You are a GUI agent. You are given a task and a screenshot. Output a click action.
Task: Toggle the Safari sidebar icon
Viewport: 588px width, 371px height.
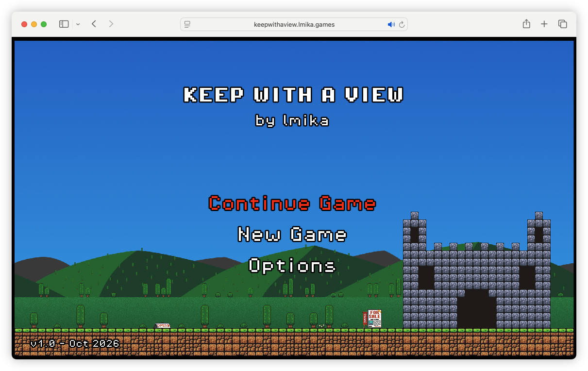(64, 24)
